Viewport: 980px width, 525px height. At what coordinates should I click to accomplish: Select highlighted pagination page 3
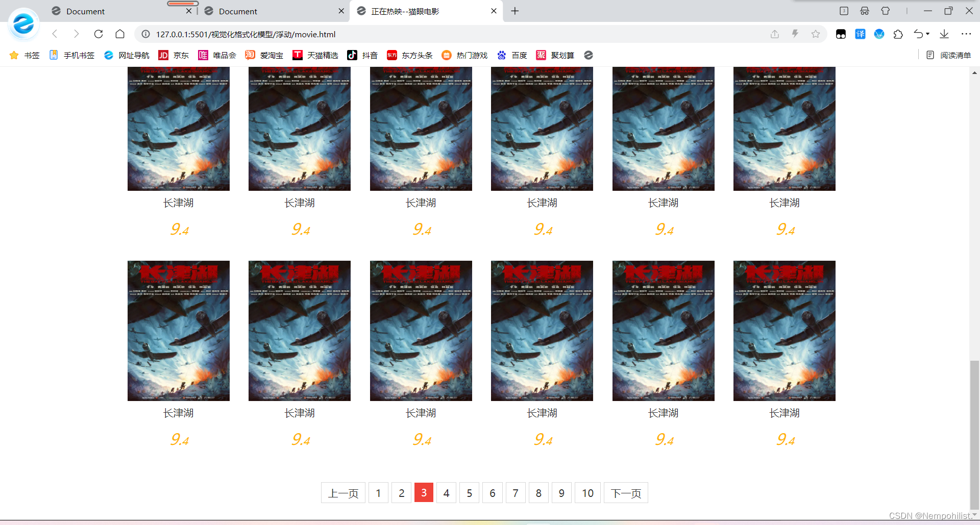[x=424, y=493]
